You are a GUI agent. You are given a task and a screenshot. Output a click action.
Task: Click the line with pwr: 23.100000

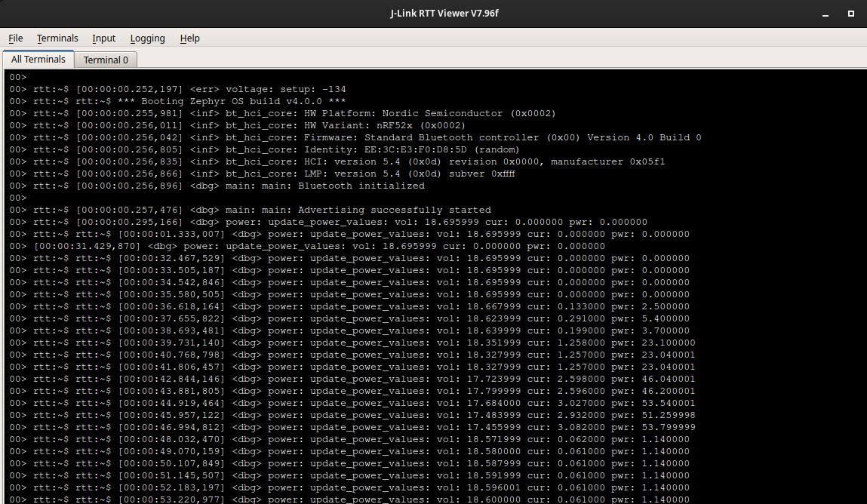tap(352, 343)
